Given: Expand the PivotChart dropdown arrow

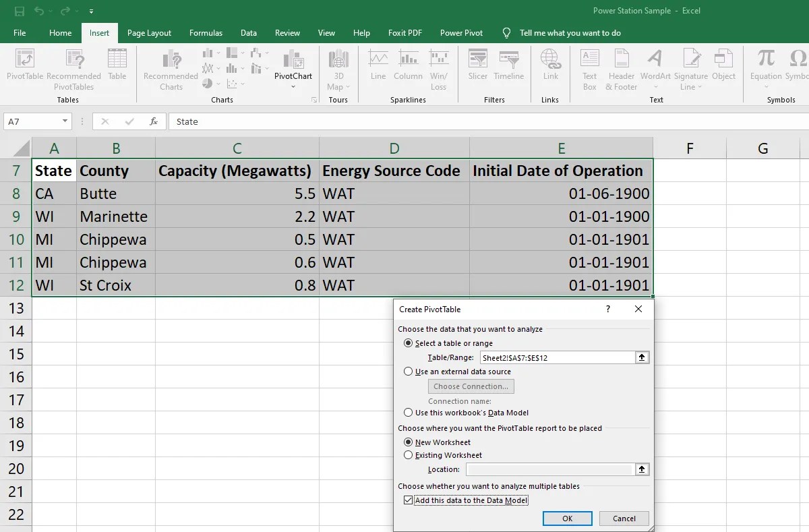Looking at the screenshot, I should (293, 86).
